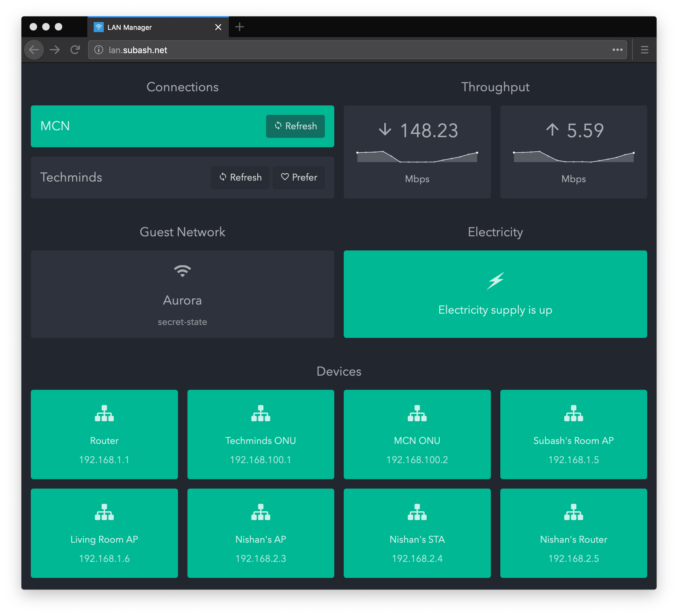The height and width of the screenshot is (616, 678).
Task: Select the Nishan's Router device card
Action: pyautogui.click(x=573, y=533)
